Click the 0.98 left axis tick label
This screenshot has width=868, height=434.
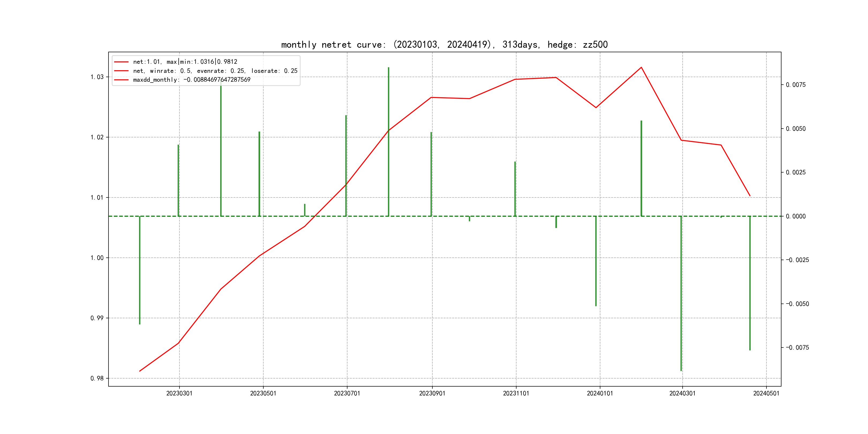tap(97, 378)
